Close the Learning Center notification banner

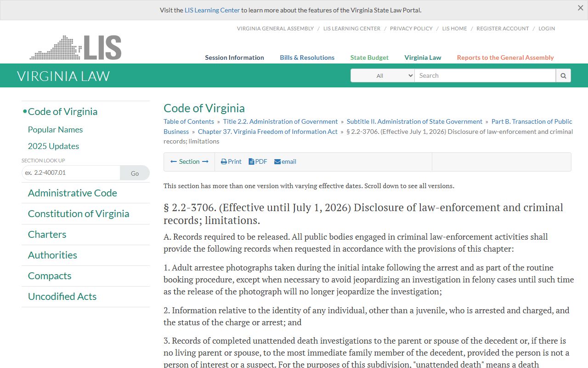580,8
